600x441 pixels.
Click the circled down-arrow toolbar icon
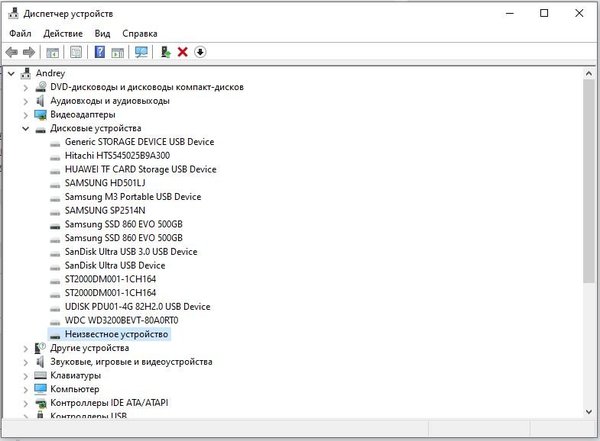point(200,52)
